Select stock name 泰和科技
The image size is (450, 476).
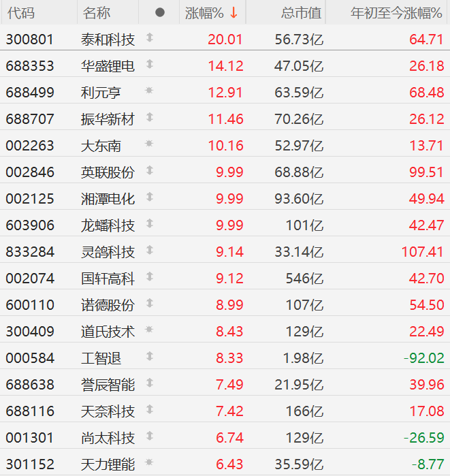click(108, 39)
